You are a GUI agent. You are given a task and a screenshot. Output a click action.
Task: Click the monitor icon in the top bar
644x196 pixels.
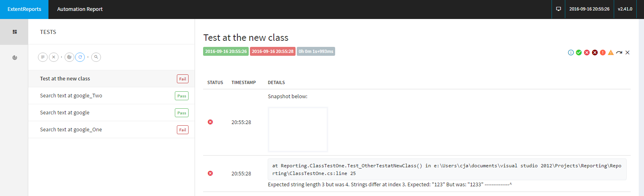pos(558,9)
